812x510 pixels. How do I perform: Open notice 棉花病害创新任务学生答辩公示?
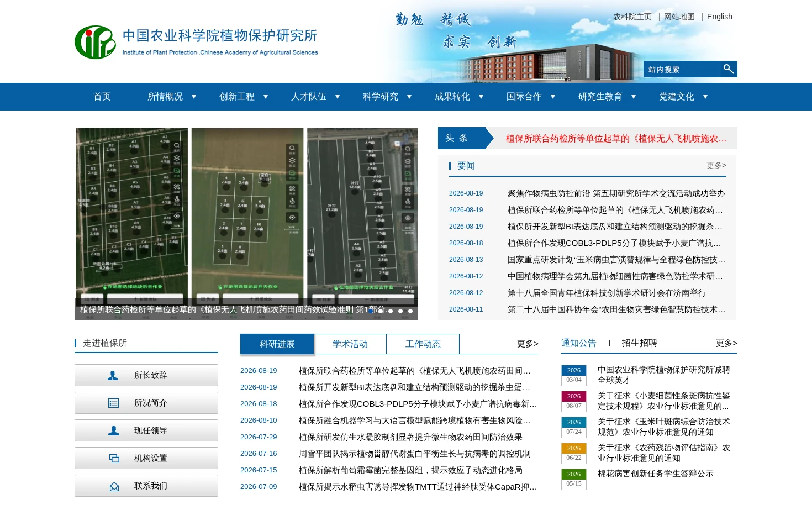click(656, 474)
